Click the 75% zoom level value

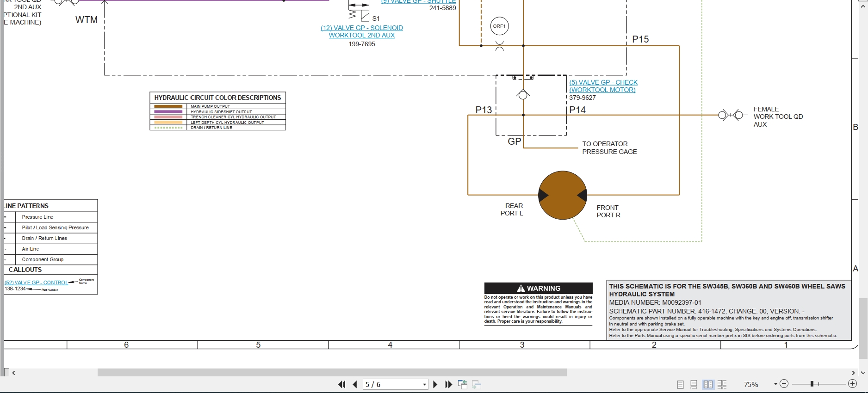tap(751, 385)
